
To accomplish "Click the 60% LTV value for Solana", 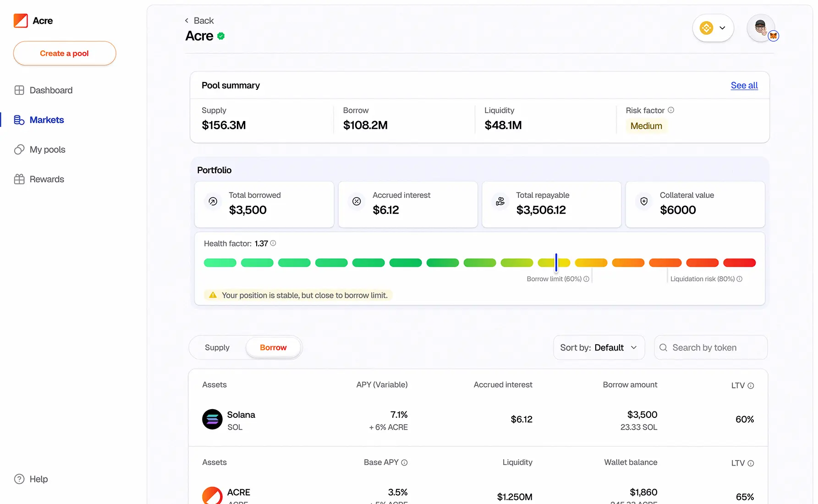I will [x=745, y=419].
